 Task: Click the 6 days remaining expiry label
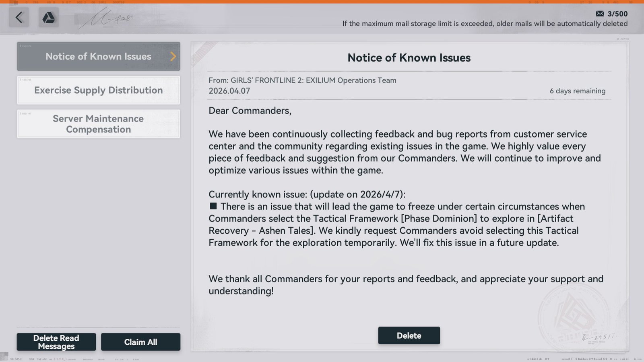pyautogui.click(x=577, y=91)
